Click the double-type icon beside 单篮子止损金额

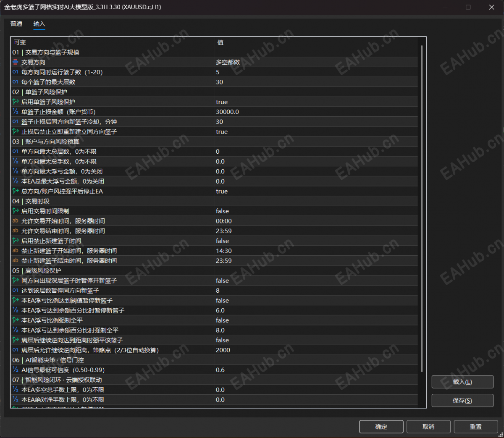pyautogui.click(x=16, y=112)
